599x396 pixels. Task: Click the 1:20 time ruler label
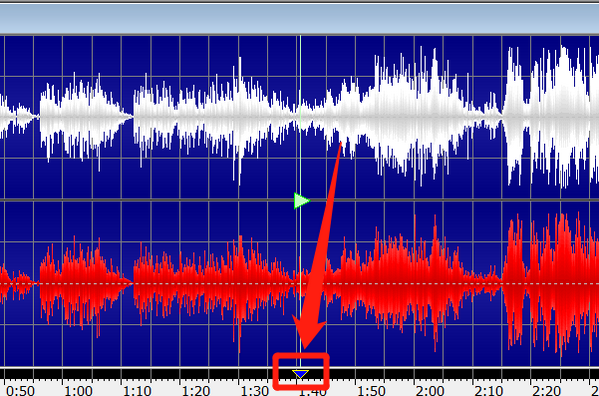click(x=196, y=391)
